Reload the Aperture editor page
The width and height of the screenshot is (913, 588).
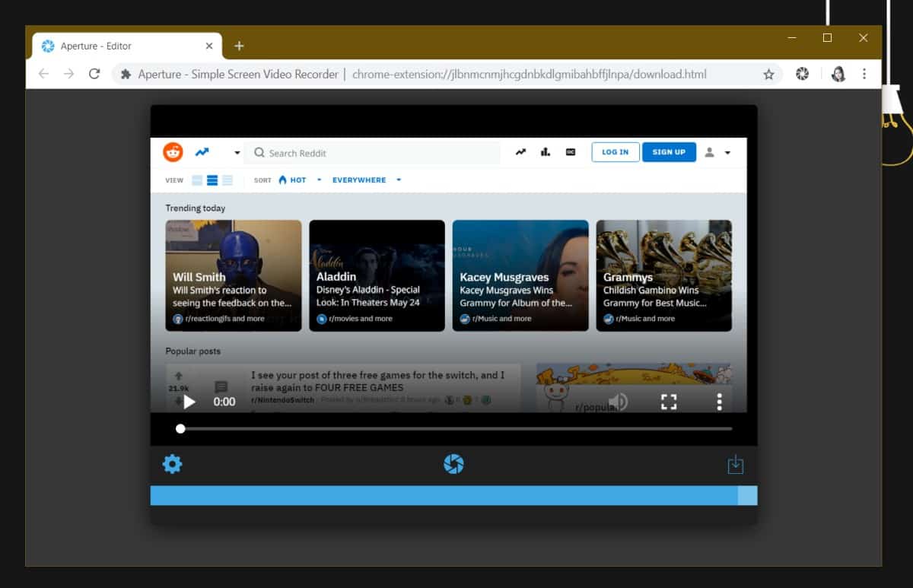click(94, 74)
